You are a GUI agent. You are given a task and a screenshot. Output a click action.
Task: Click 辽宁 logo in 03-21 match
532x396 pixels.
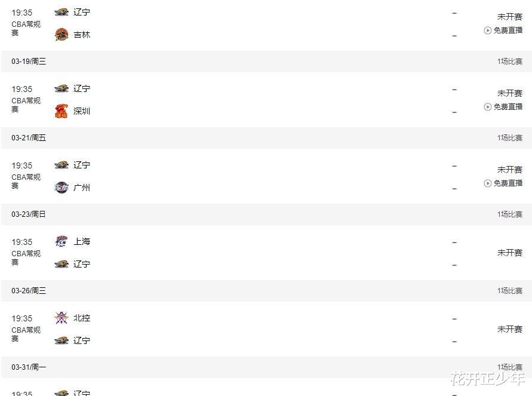[x=61, y=165]
